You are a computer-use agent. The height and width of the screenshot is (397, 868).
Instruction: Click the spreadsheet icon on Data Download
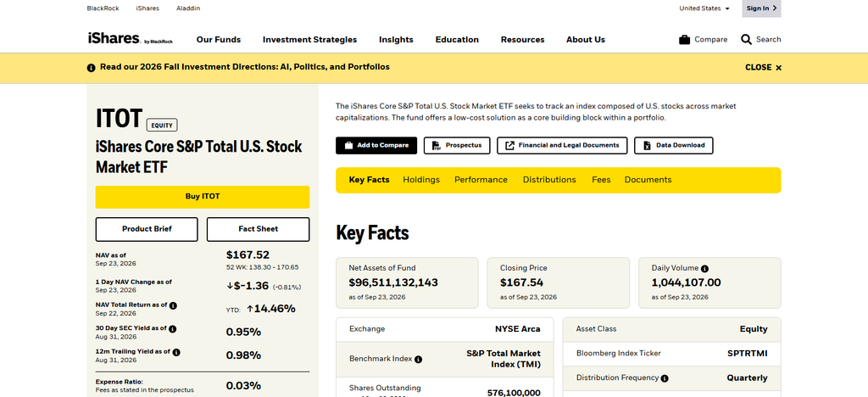pyautogui.click(x=647, y=146)
